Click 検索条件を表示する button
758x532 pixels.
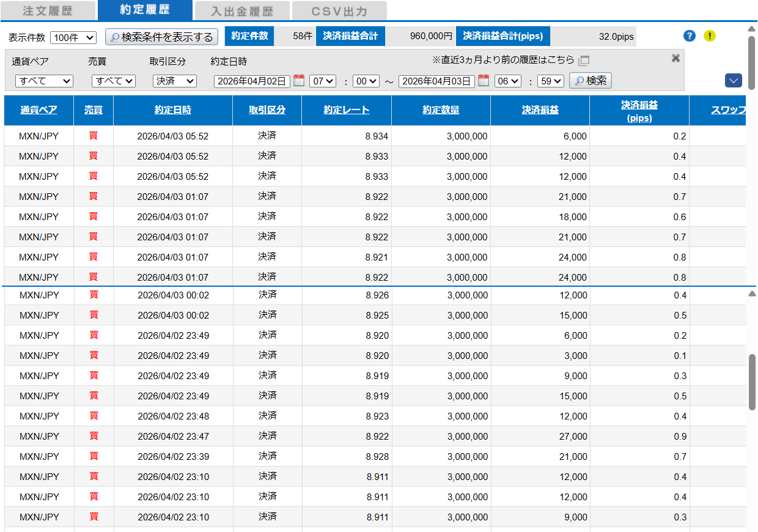pos(161,37)
